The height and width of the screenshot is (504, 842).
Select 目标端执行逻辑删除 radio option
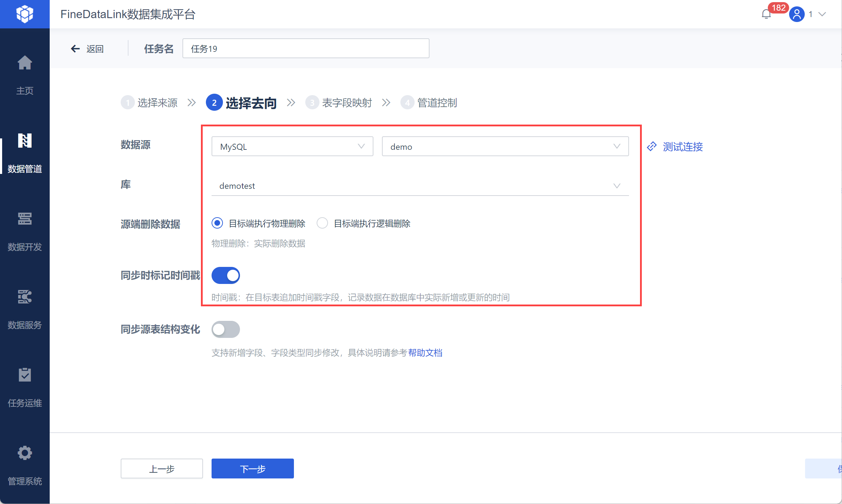coord(322,223)
